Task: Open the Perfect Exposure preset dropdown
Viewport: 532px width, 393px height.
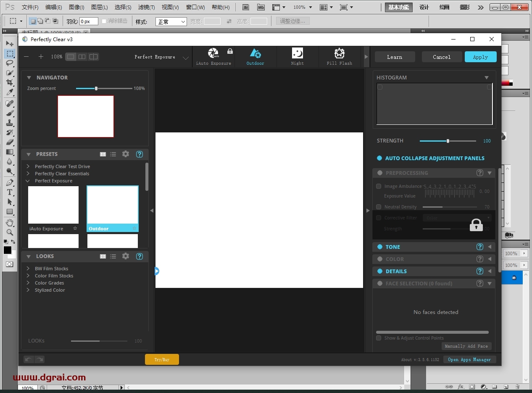Action: point(162,57)
